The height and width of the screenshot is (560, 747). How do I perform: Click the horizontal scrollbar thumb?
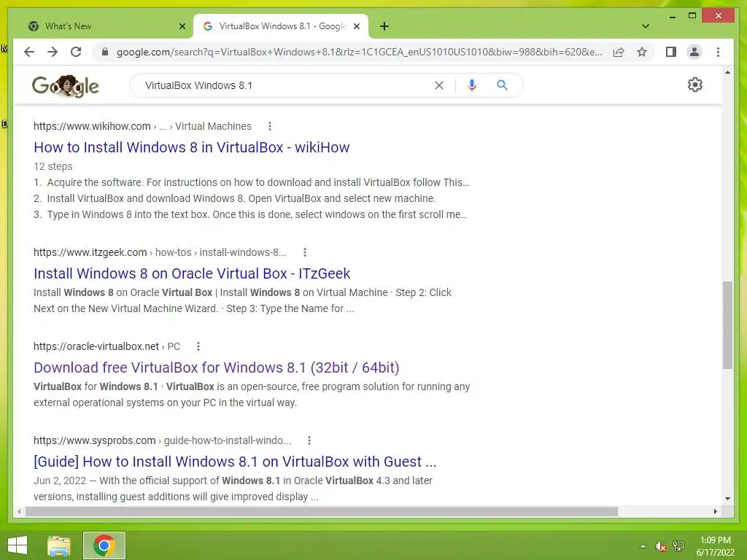322,511
